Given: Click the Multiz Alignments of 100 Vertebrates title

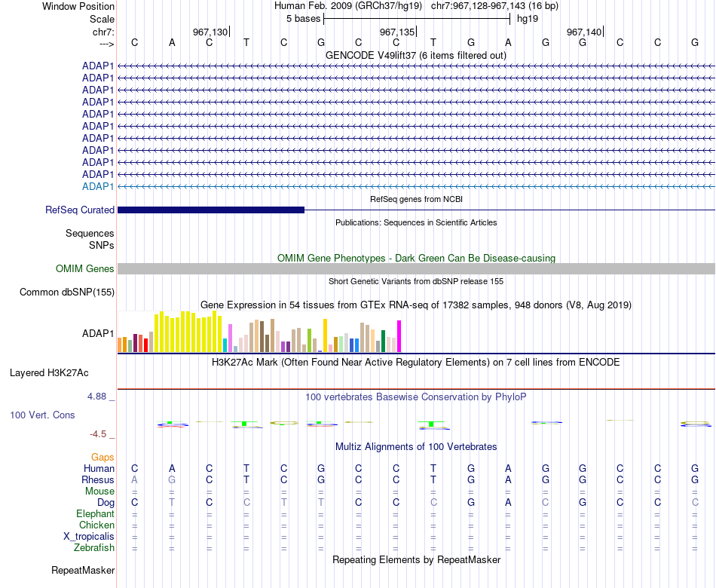Looking at the screenshot, I should tap(416, 446).
